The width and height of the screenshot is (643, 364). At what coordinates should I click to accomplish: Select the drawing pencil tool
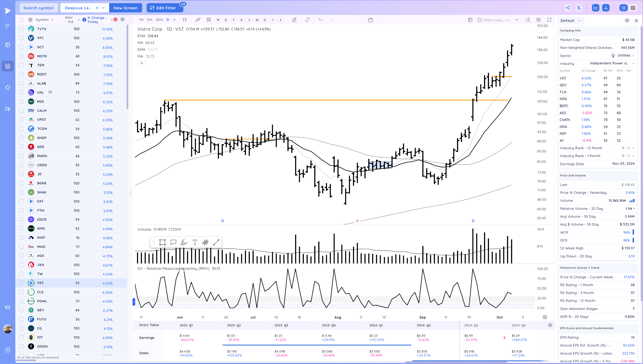(294, 19)
